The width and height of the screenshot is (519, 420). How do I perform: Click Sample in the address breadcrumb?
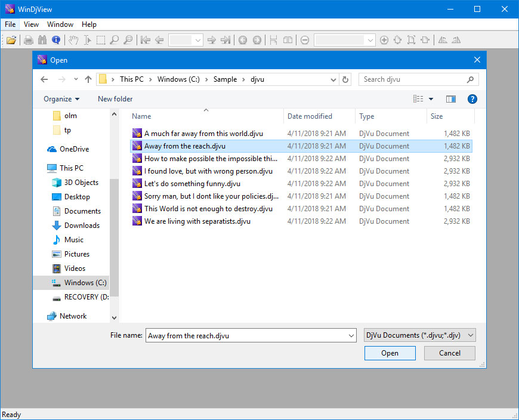pyautogui.click(x=225, y=79)
